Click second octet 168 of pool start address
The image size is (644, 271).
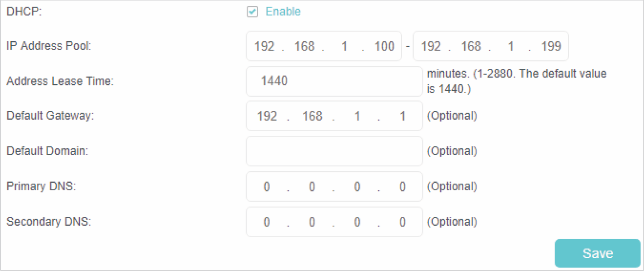304,46
